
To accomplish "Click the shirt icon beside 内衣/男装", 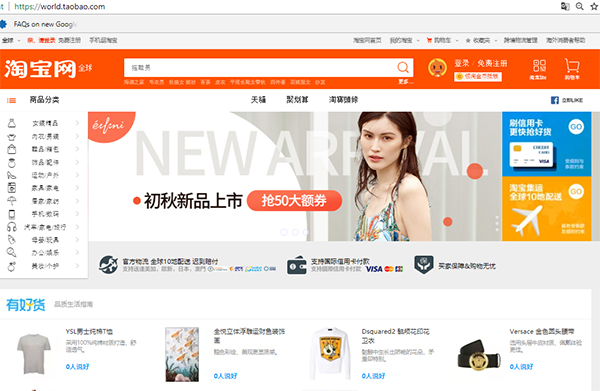I will pos(12,137).
